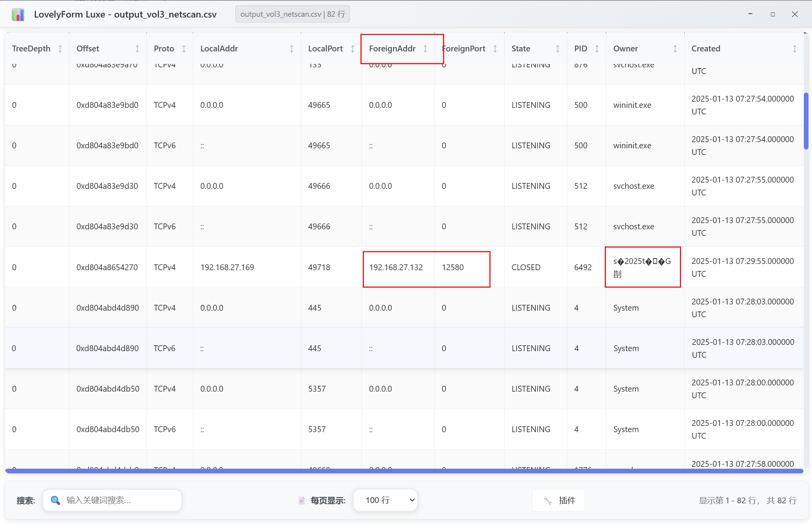This screenshot has height=524, width=812.
Task: Click the LovelyForm Luxe app logo icon
Action: 18,14
